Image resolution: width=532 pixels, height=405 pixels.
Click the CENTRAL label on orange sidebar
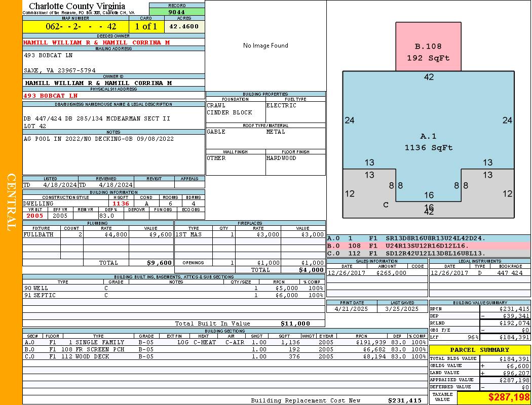click(11, 202)
